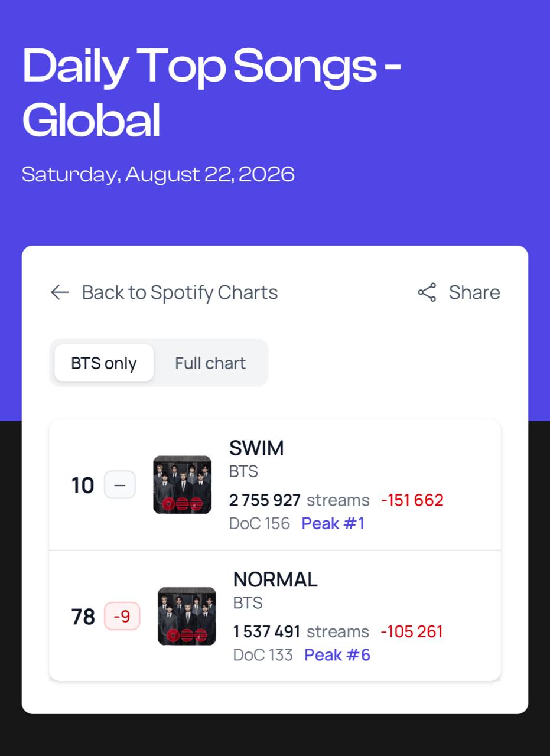Click the Share button text

click(x=474, y=292)
